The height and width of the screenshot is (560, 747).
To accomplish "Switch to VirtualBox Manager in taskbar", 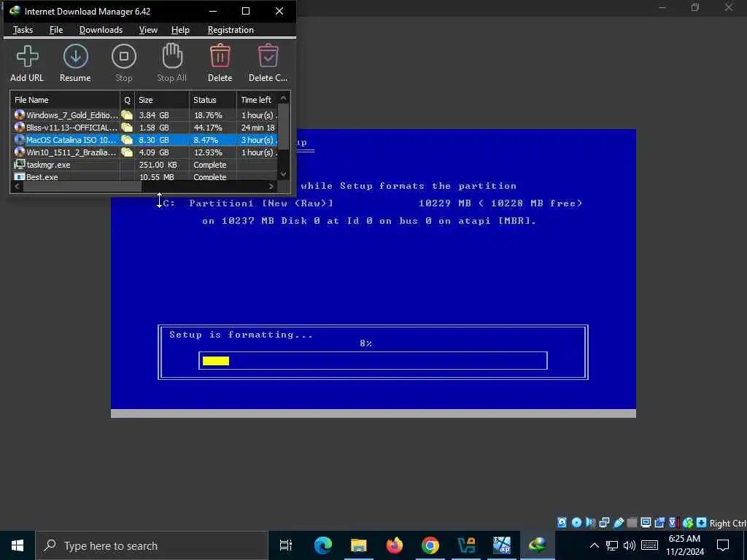I will click(x=466, y=545).
